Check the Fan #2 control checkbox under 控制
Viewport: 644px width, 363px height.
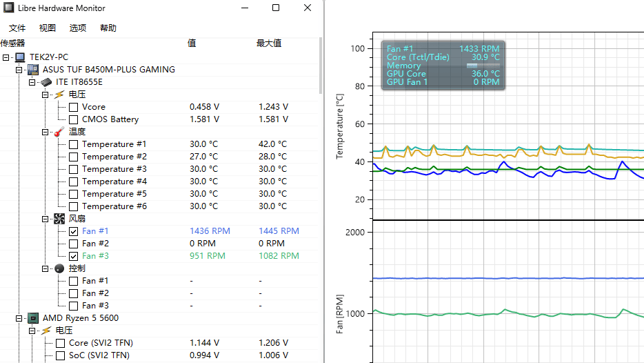coord(74,293)
